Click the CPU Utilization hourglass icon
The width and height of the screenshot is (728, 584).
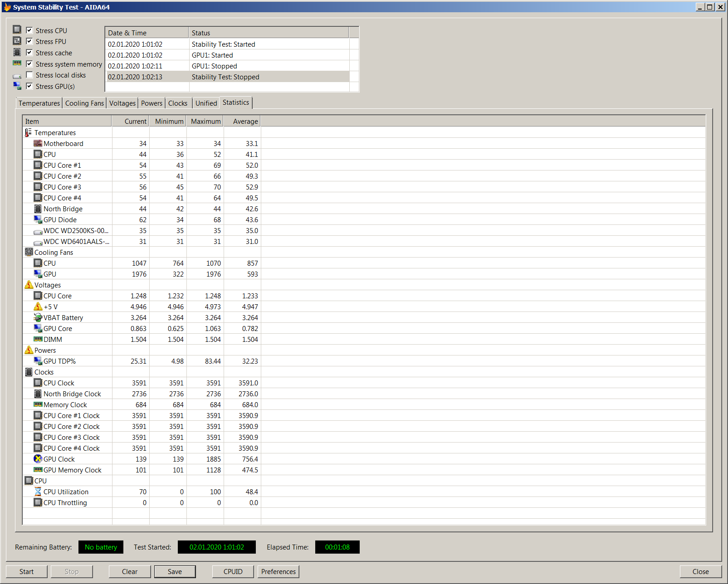click(x=38, y=492)
